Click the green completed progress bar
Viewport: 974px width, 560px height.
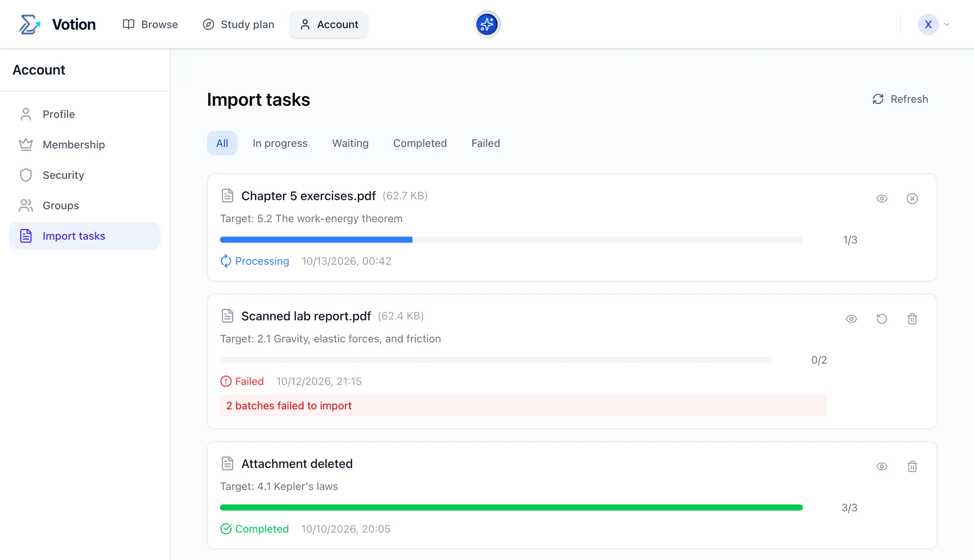[511, 508]
